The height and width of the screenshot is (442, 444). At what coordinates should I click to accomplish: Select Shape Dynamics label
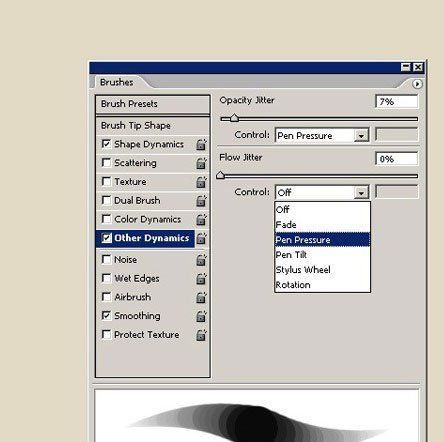pyautogui.click(x=149, y=144)
